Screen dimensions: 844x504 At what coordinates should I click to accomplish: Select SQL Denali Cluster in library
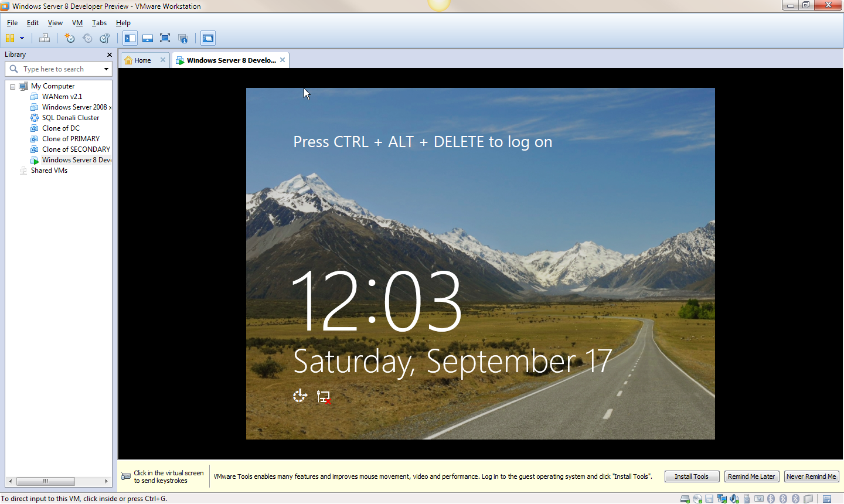point(70,118)
